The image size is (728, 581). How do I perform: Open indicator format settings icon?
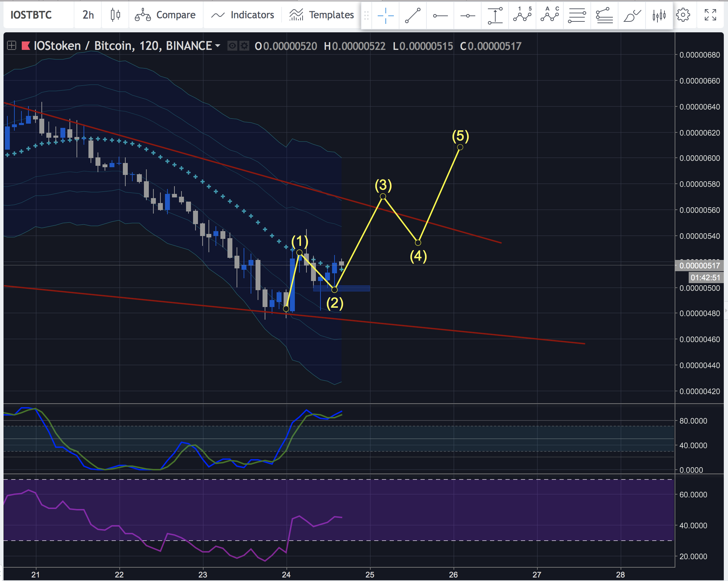[244, 46]
